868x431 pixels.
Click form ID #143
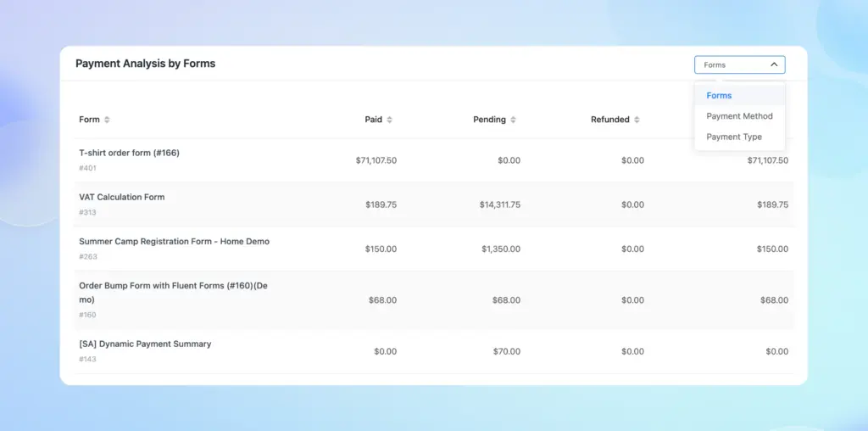click(87, 360)
